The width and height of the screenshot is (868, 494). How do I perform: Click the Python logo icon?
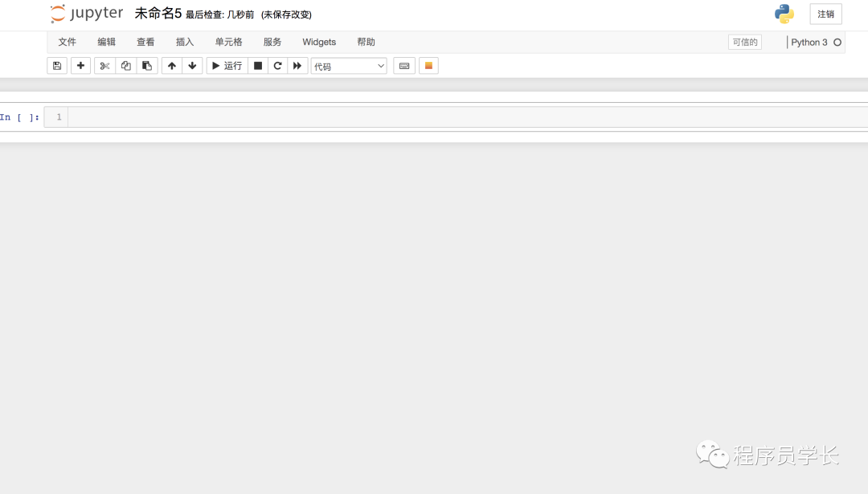click(784, 14)
